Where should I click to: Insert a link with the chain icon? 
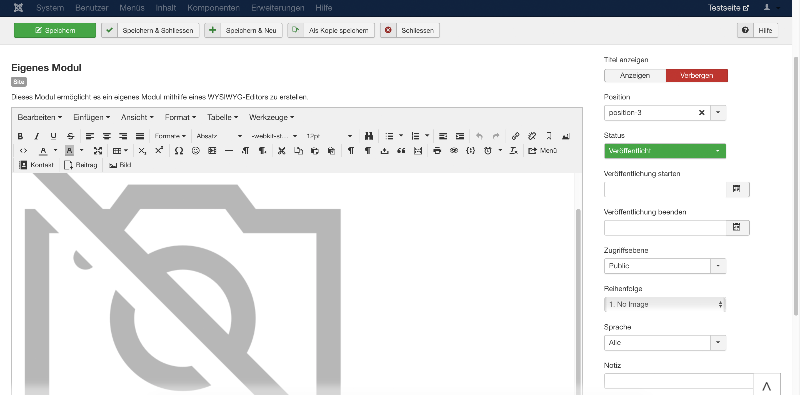coord(515,136)
